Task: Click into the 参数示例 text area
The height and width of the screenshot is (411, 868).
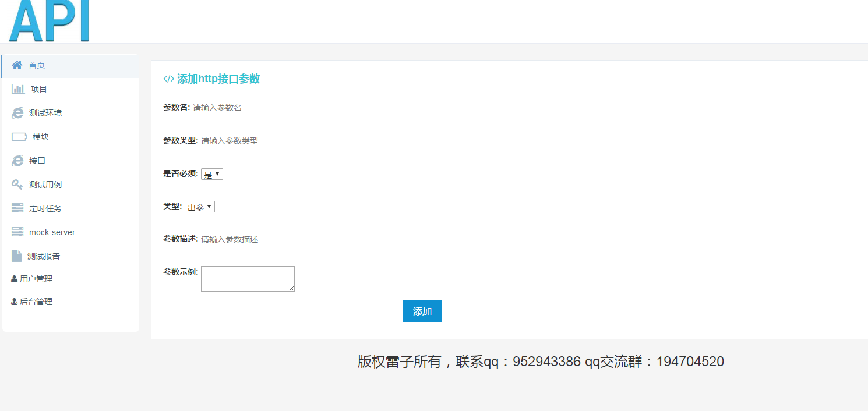Action: [x=248, y=279]
